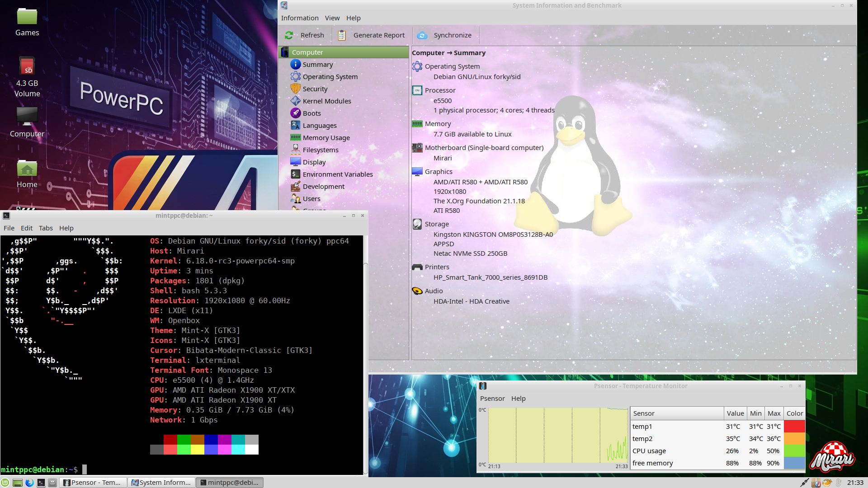Click the green CPU usage color swatch
This screenshot has width=868, height=488.
tap(794, 451)
